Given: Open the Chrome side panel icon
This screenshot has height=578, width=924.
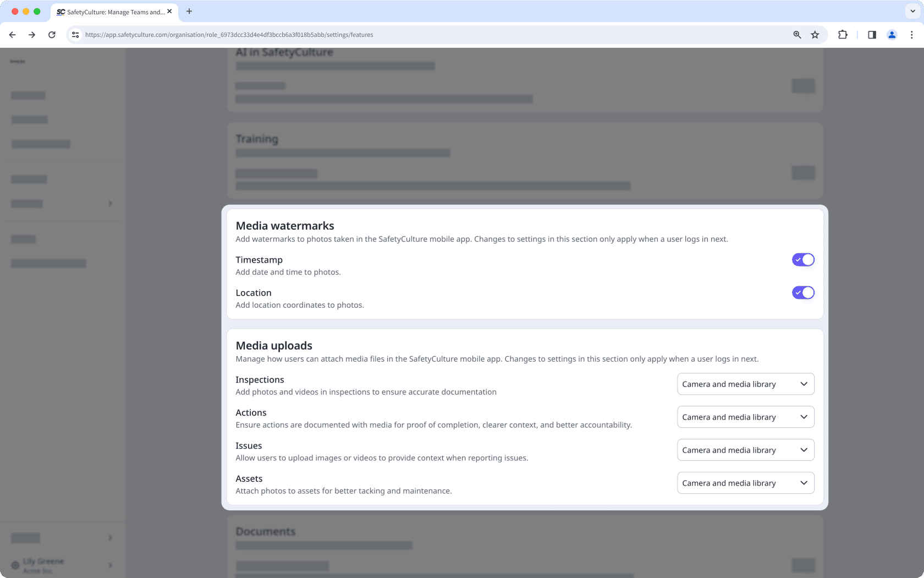Looking at the screenshot, I should point(871,34).
